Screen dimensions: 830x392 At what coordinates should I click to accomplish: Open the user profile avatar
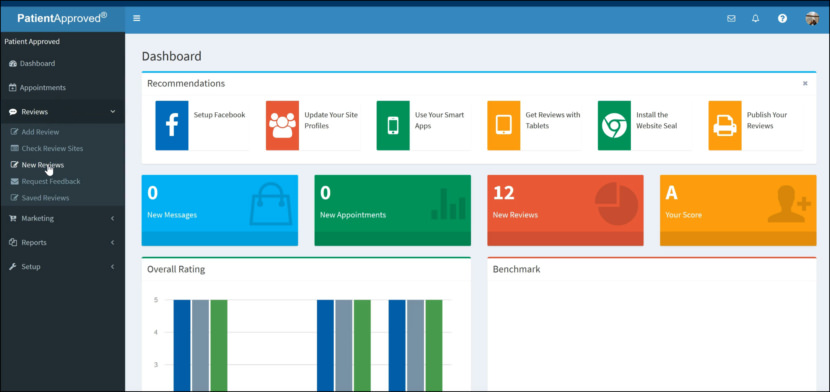(x=812, y=19)
